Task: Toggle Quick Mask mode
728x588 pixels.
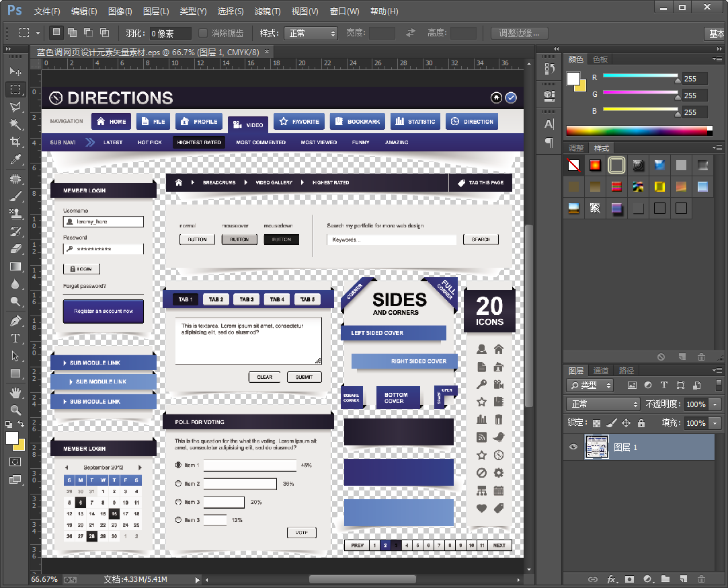Action: coord(15,462)
